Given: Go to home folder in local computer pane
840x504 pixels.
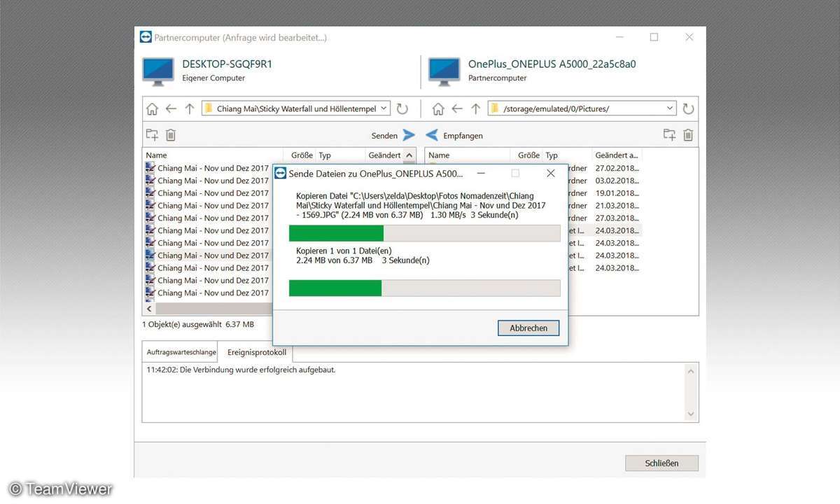Looking at the screenshot, I should [x=152, y=108].
